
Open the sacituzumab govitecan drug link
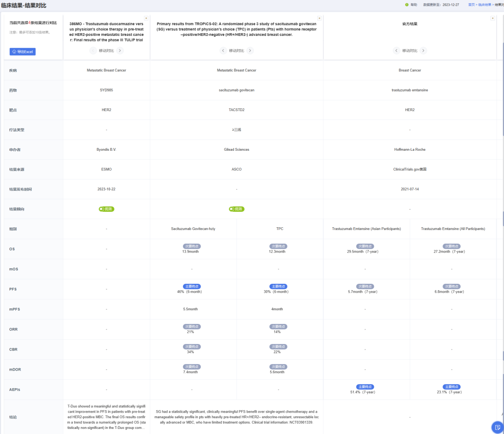tap(237, 90)
